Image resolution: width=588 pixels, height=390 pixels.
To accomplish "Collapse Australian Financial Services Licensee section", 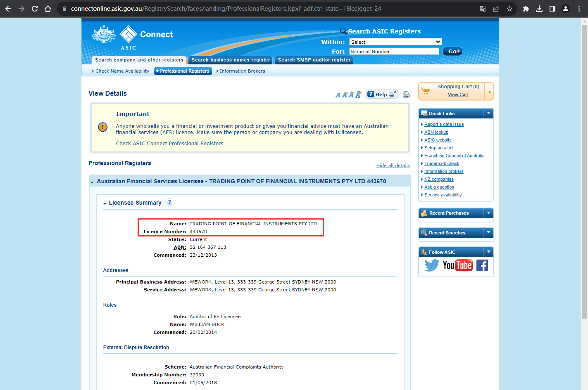I will [x=92, y=182].
